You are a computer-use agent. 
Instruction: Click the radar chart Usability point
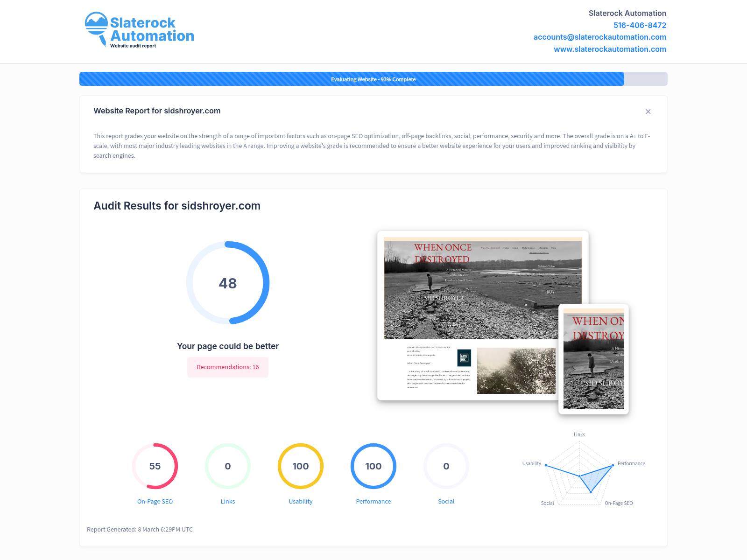(x=546, y=465)
